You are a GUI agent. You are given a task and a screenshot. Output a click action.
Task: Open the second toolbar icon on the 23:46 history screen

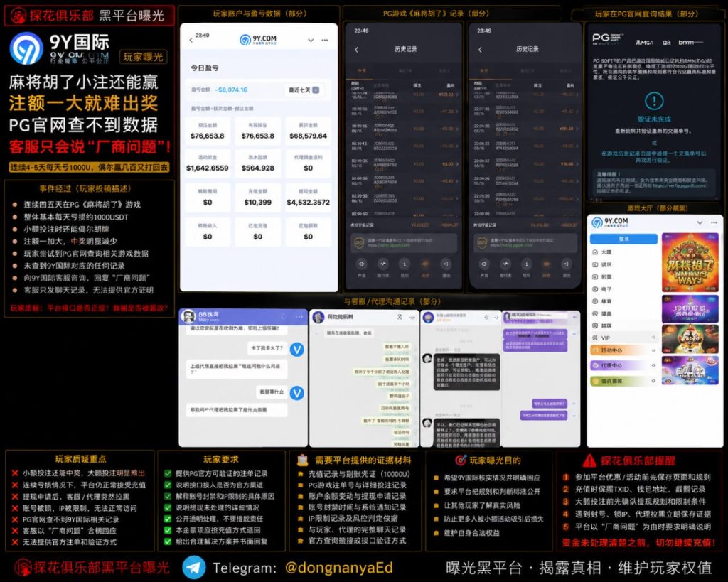[x=383, y=264]
